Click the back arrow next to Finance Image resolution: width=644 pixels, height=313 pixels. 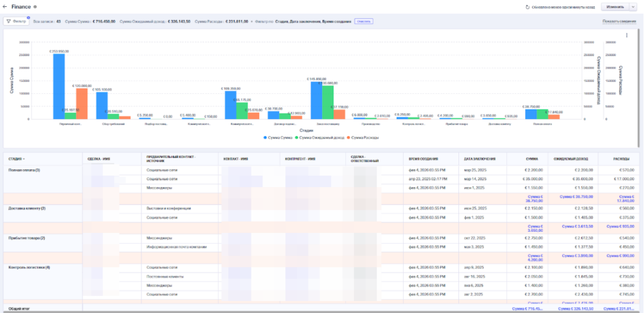coord(6,7)
